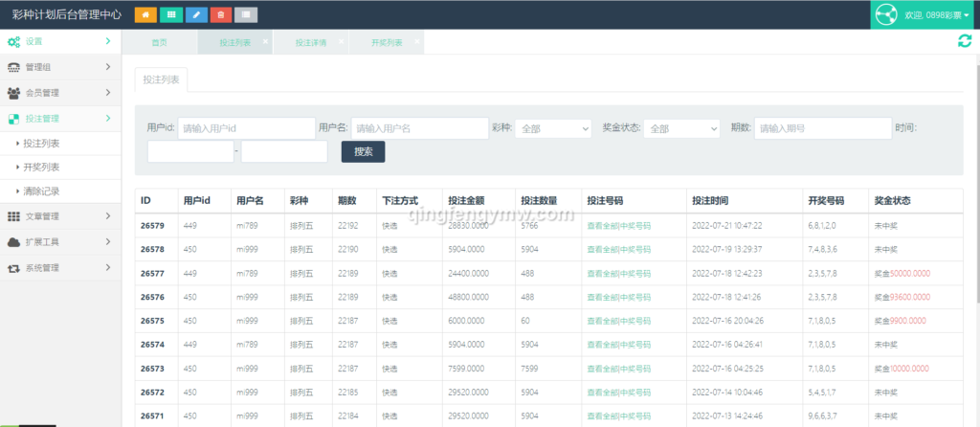The image size is (980, 427).
Task: Switch to the 首页 tab
Action: click(159, 43)
